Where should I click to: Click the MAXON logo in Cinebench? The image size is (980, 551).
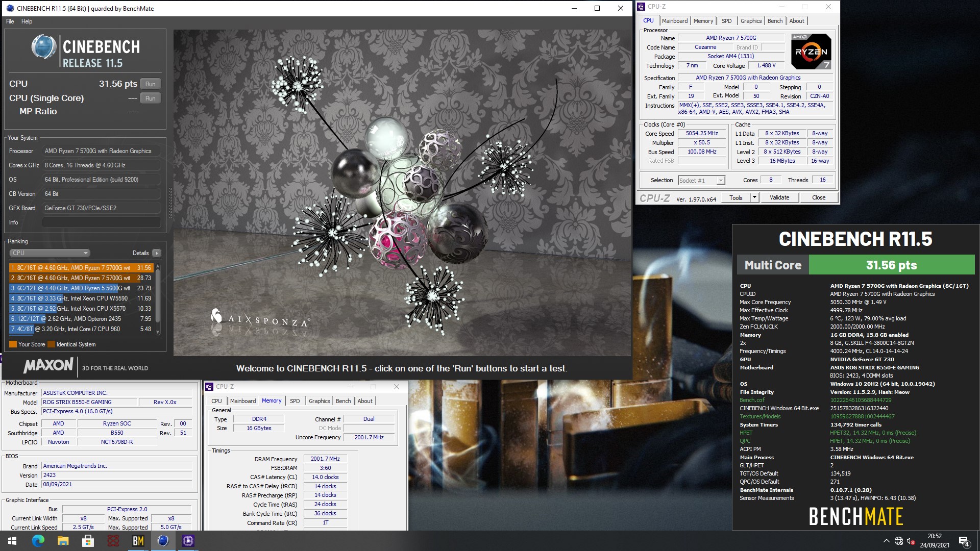48,365
